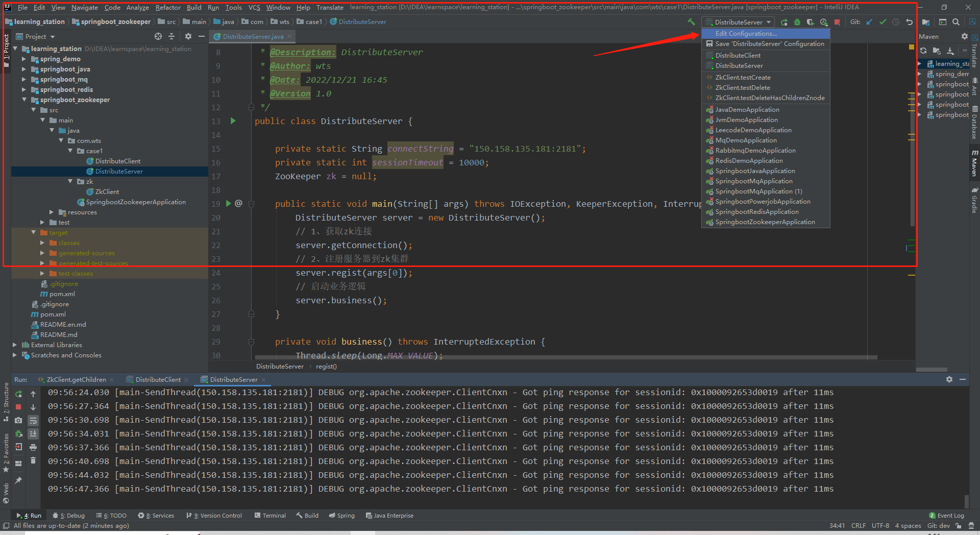Screen dimensions: 980x535
Task: Toggle the 2: Favorites tool window
Action: (6, 453)
